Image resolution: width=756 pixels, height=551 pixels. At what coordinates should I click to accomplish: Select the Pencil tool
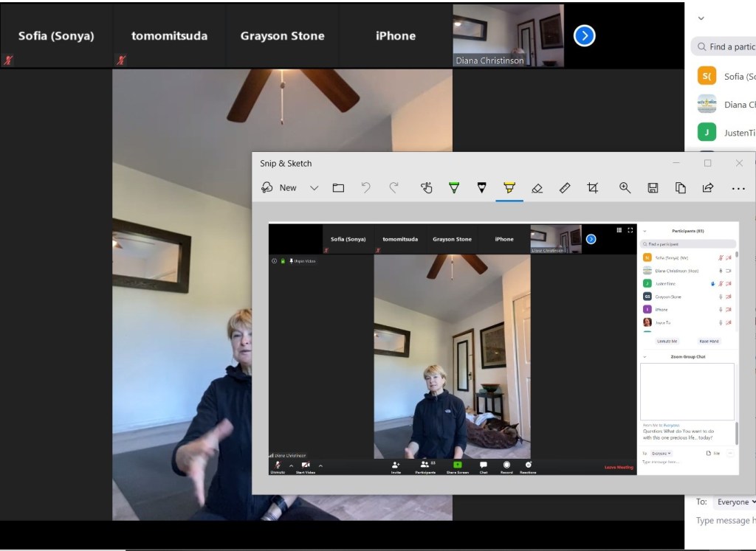point(481,188)
